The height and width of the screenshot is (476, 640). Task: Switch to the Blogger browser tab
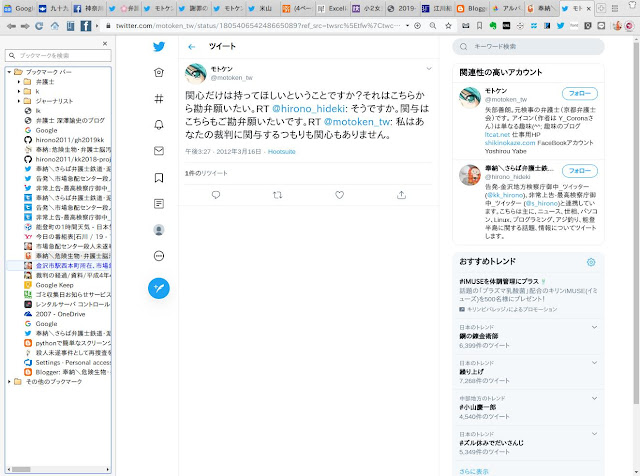471,8
